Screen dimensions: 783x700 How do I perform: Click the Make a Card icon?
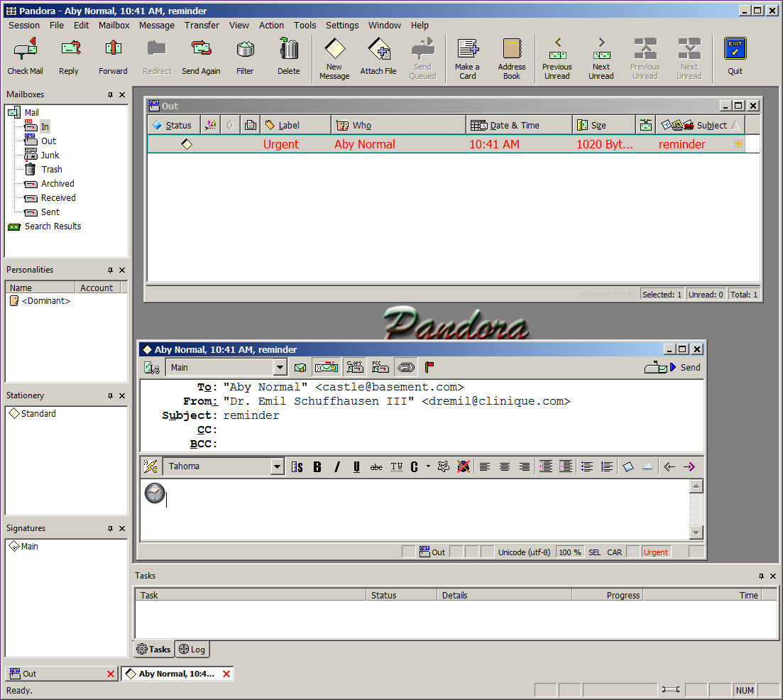click(467, 57)
